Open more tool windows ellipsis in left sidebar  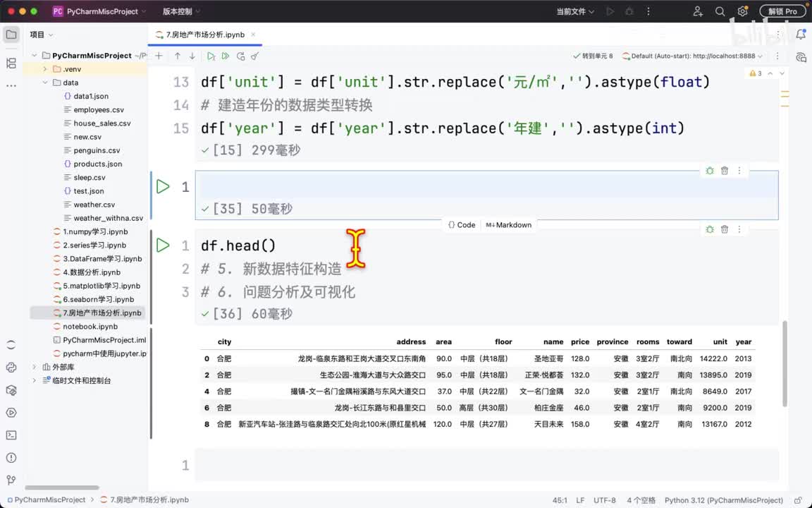[x=11, y=86]
